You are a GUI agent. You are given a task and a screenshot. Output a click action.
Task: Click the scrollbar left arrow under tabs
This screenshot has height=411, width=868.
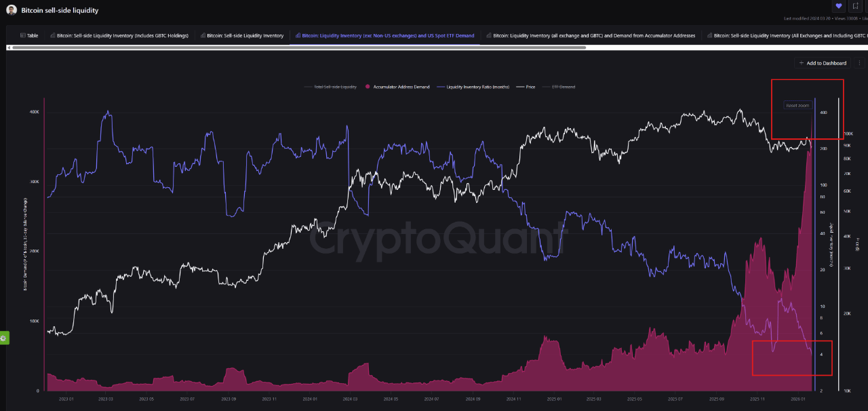(9, 47)
